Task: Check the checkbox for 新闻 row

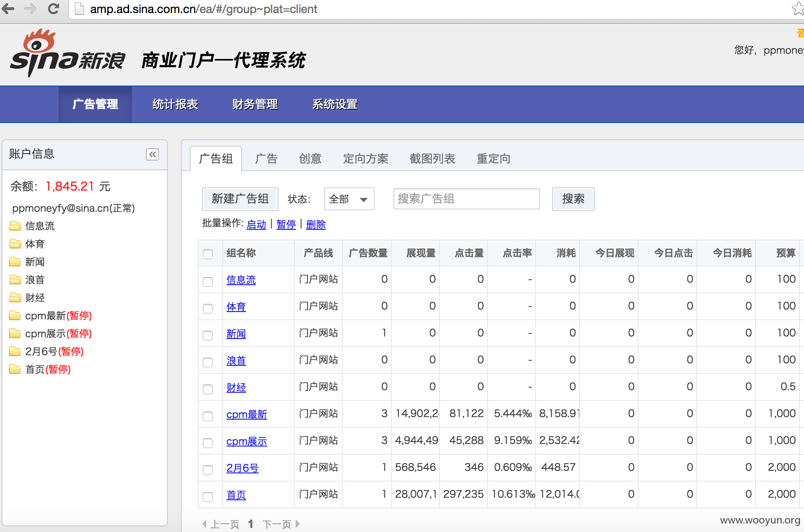Action: [x=208, y=335]
